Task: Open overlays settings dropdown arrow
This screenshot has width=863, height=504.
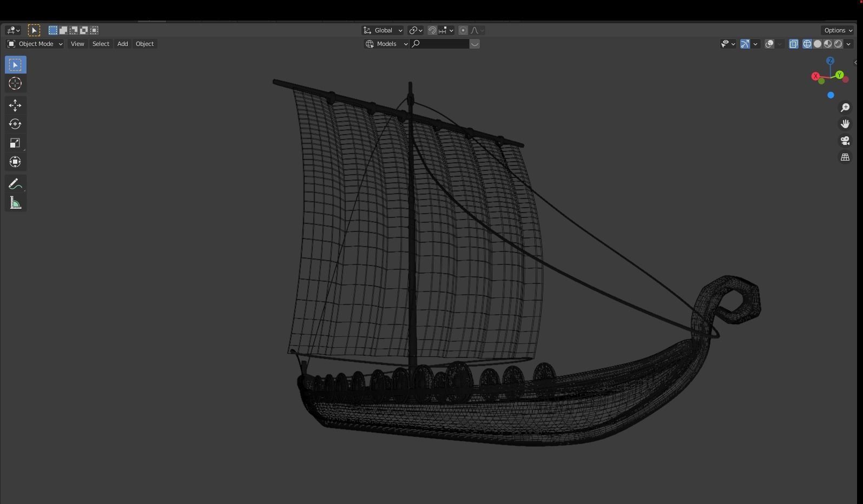Action: [x=780, y=44]
